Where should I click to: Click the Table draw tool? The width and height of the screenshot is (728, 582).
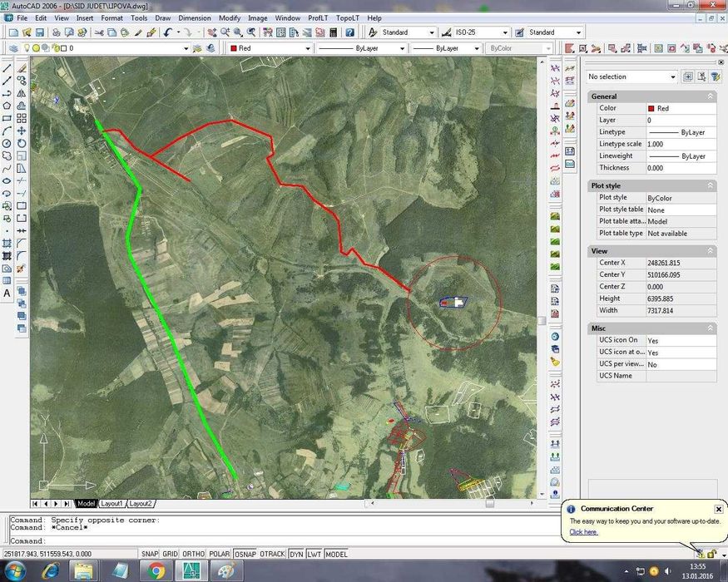tap(7, 281)
